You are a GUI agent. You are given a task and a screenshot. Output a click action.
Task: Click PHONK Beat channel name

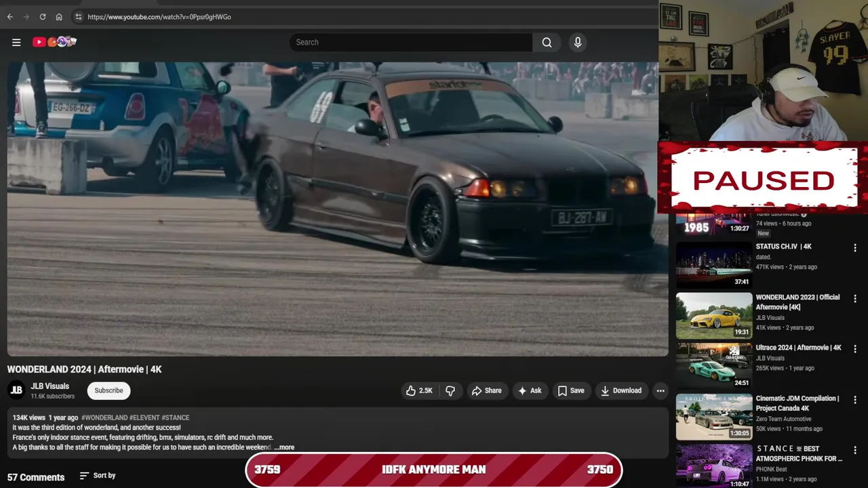pos(772,469)
